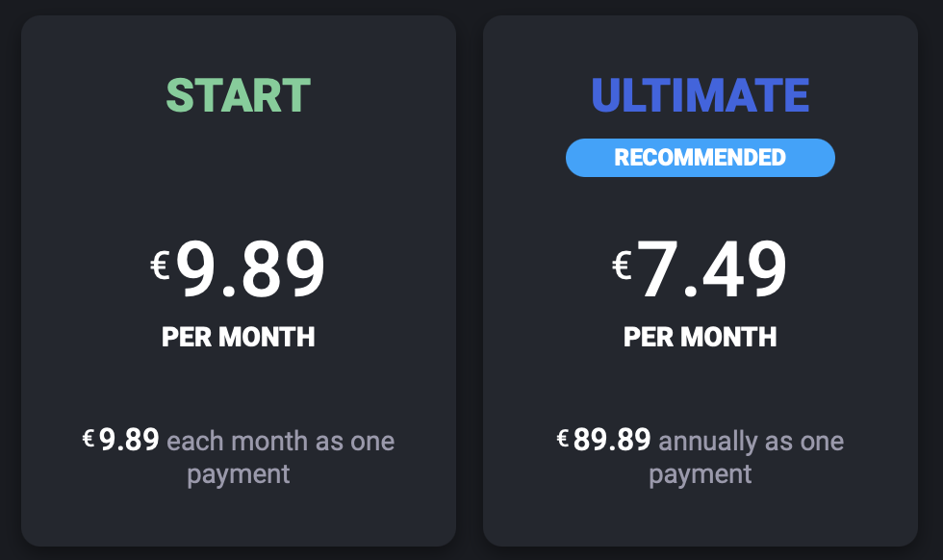This screenshot has height=560, width=943.
Task: Click the large 7.49 price figure
Action: [x=711, y=268]
